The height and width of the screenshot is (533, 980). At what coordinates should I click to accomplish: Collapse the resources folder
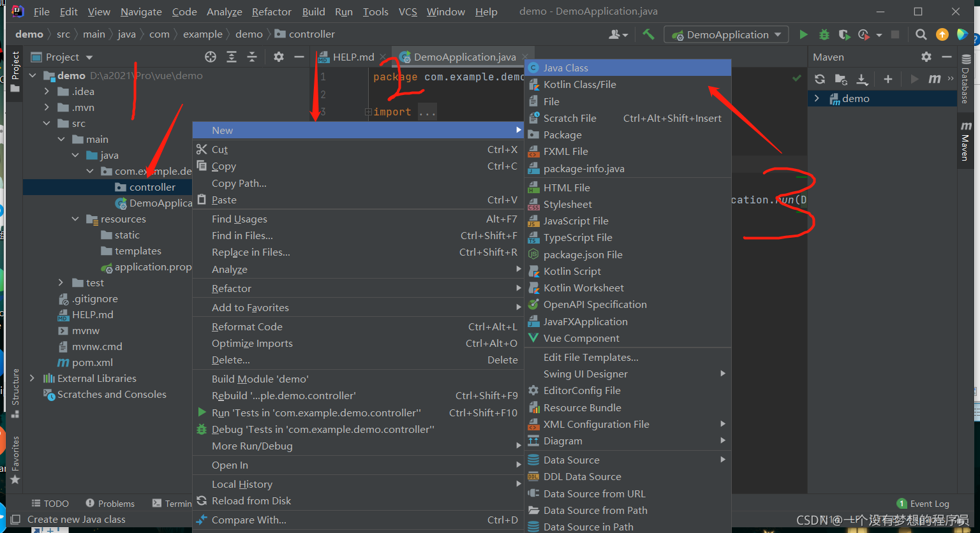pos(75,219)
